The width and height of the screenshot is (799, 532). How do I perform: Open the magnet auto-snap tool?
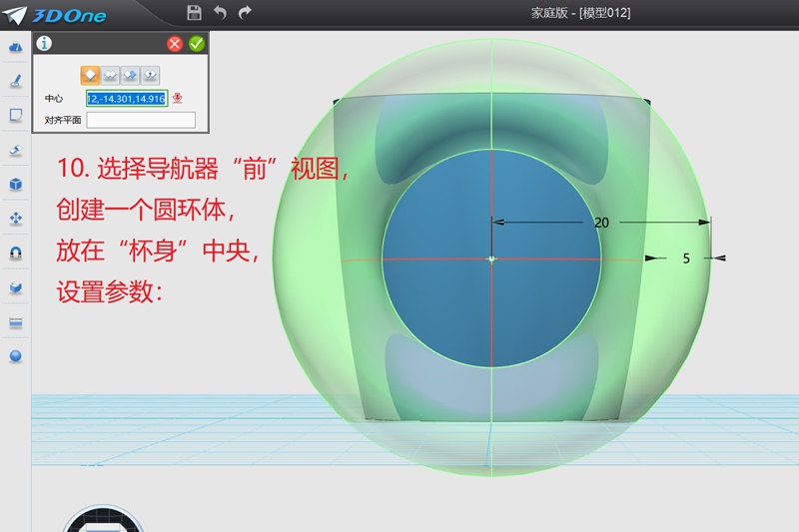coord(16,253)
